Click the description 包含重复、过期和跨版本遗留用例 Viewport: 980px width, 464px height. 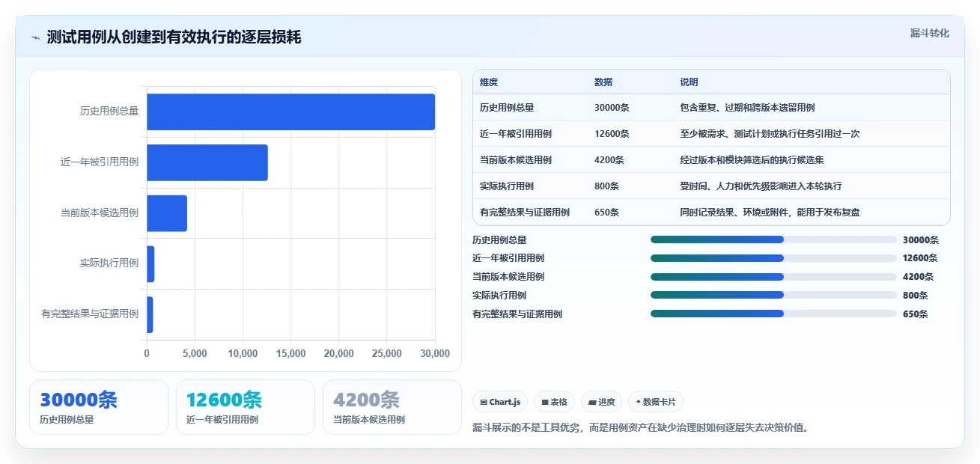pos(747,108)
